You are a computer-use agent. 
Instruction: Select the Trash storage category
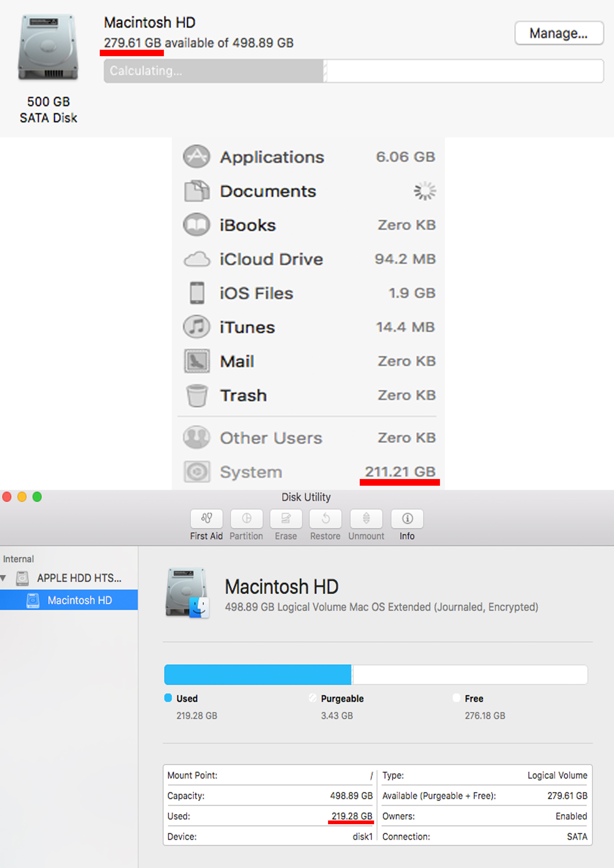[x=243, y=395]
